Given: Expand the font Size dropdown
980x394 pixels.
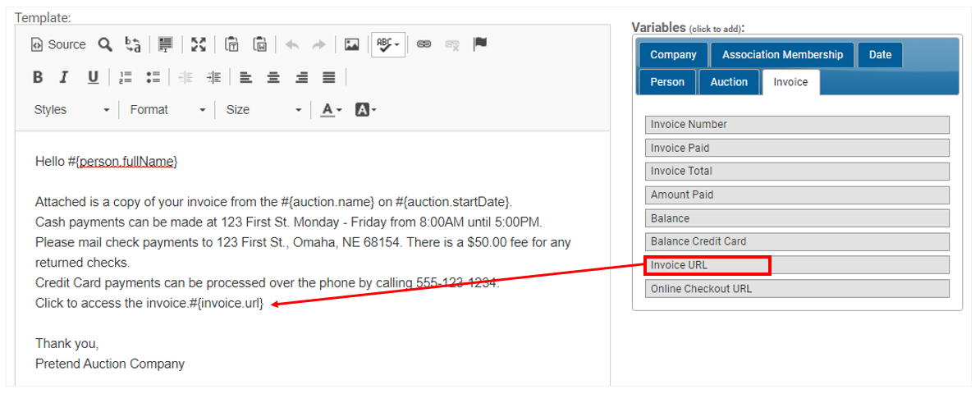Looking at the screenshot, I should pos(263,110).
